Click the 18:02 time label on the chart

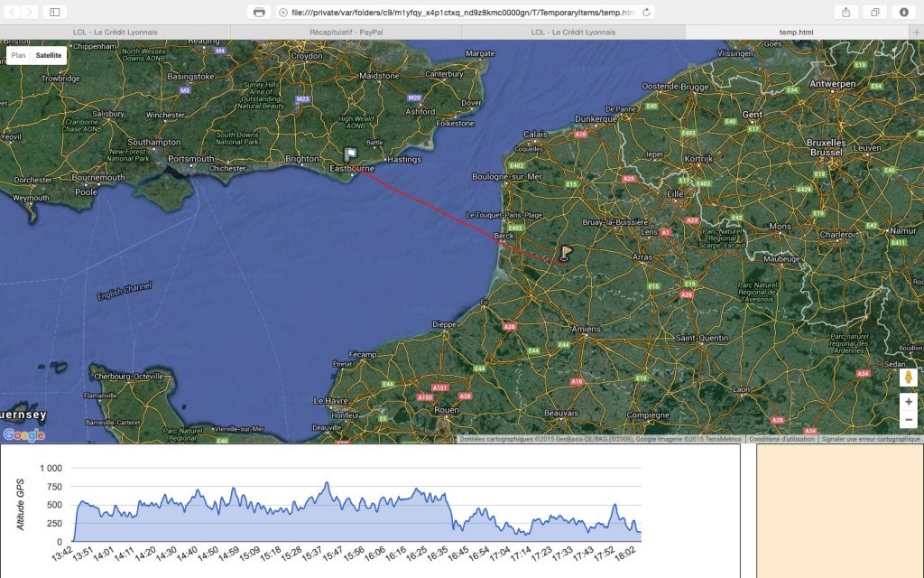[x=625, y=554]
